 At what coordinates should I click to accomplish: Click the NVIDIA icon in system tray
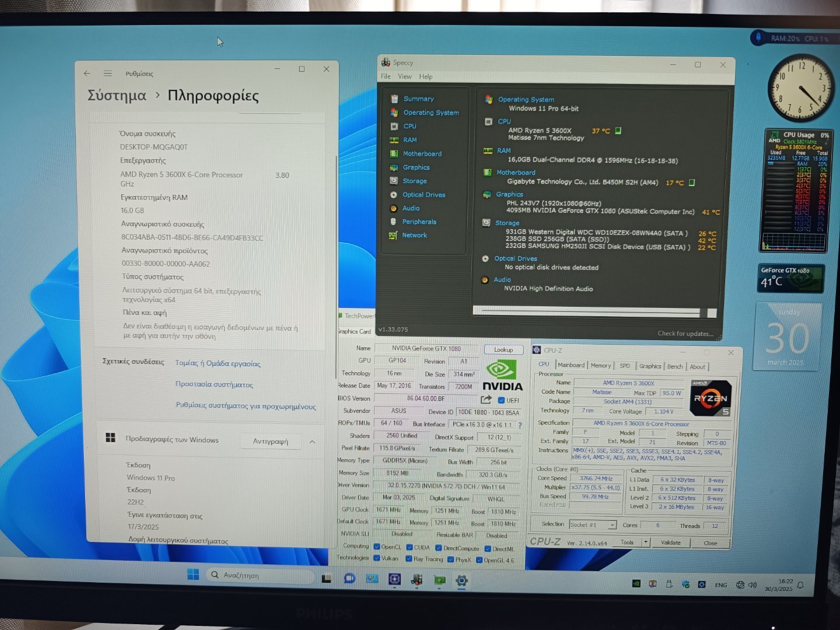coord(636,583)
